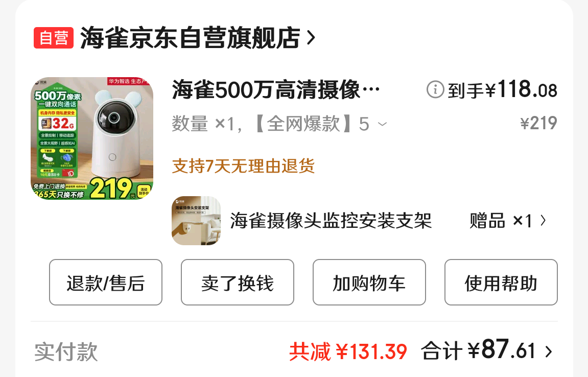Tap the 卖了换钱 button
Image resolution: width=588 pixels, height=377 pixels.
238,282
